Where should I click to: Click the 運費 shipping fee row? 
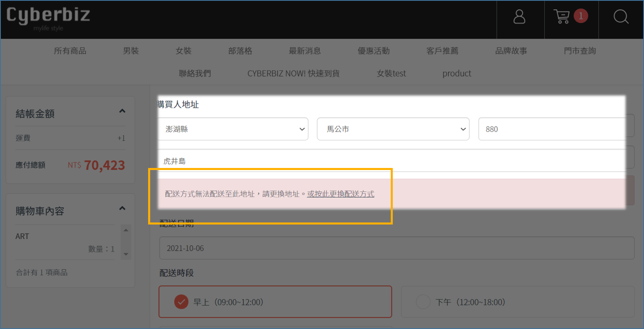click(70, 138)
